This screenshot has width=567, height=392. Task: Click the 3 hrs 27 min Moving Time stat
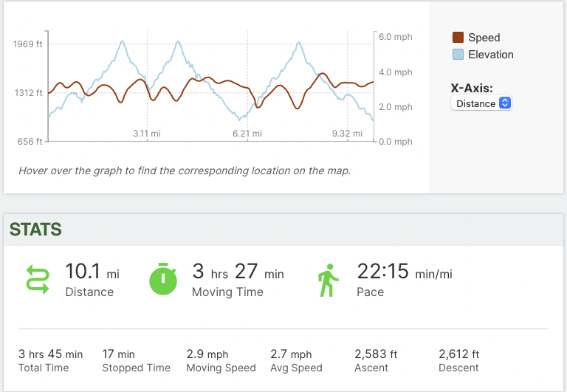click(237, 272)
